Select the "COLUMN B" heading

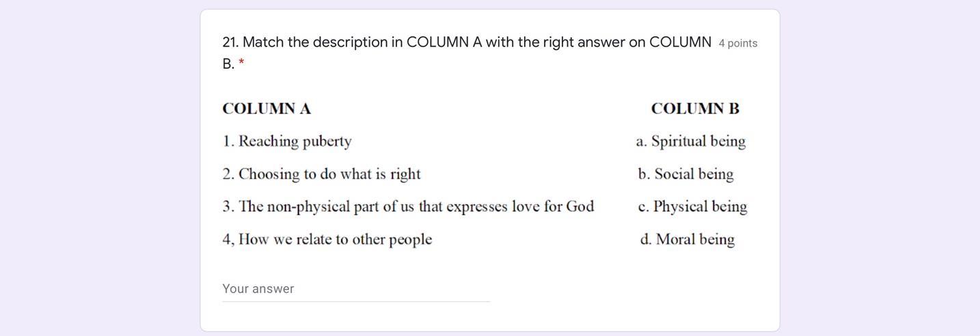point(695,109)
